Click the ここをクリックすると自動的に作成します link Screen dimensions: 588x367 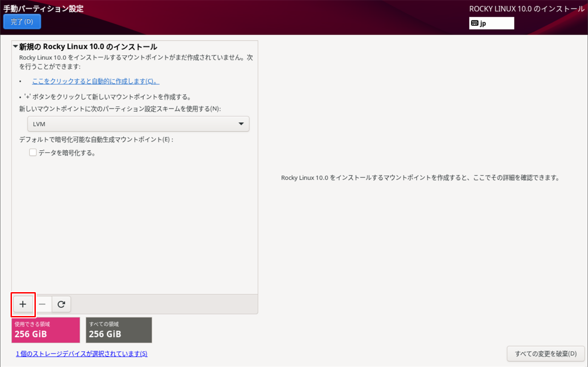[96, 81]
